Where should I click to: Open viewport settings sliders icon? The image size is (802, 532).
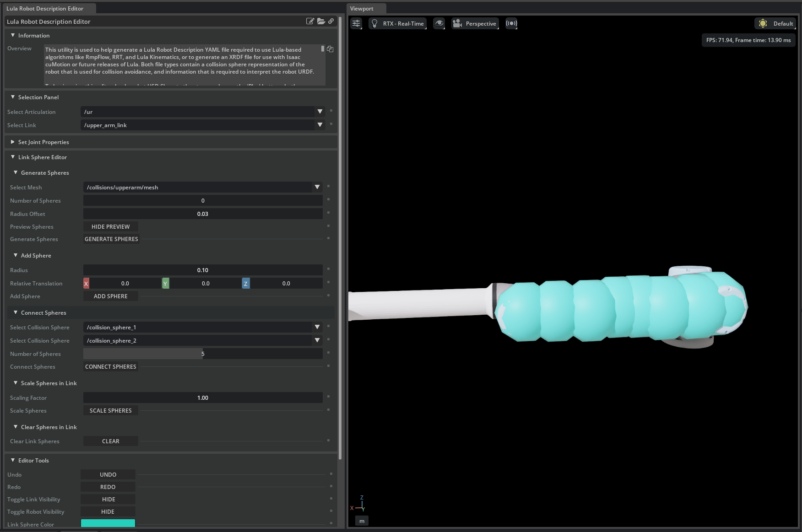[356, 23]
